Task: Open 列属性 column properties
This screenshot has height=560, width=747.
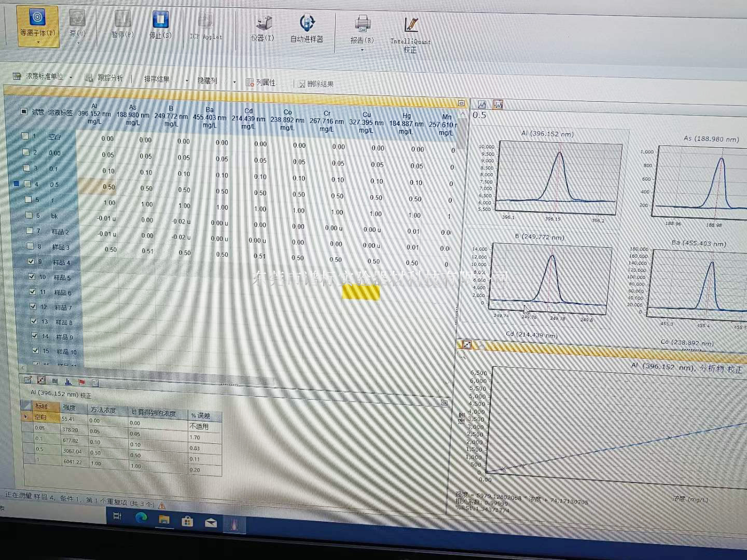Action: [261, 82]
